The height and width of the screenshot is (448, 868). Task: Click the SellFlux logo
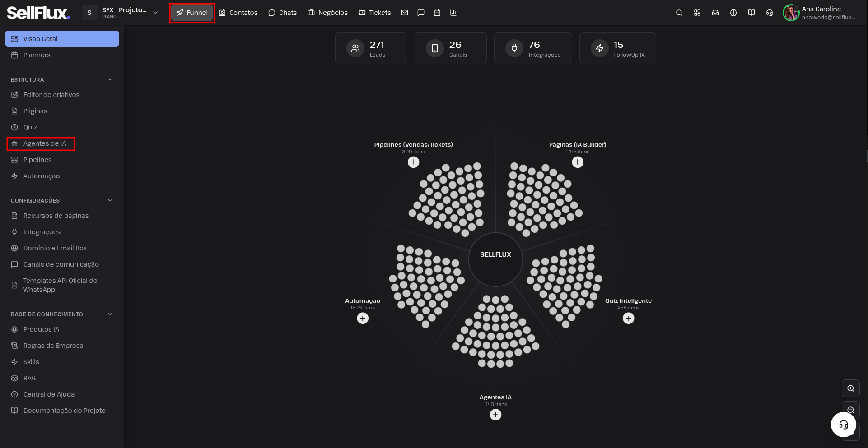click(x=38, y=13)
